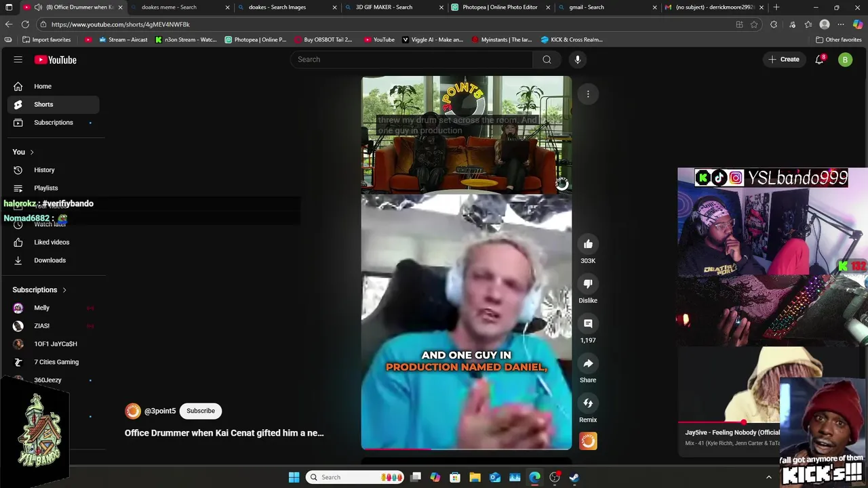The width and height of the screenshot is (868, 488).
Task: Open Task View on taskbar
Action: 416,477
